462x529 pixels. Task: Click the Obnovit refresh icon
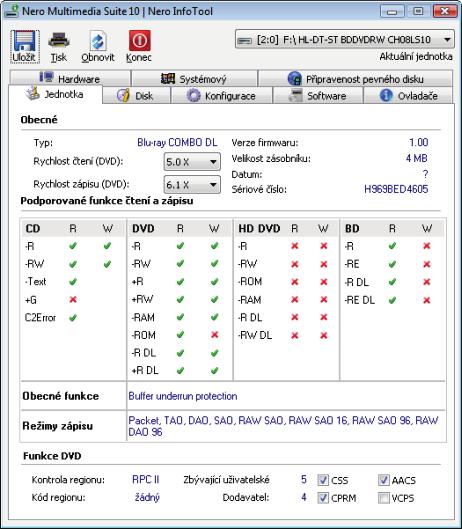pos(98,41)
